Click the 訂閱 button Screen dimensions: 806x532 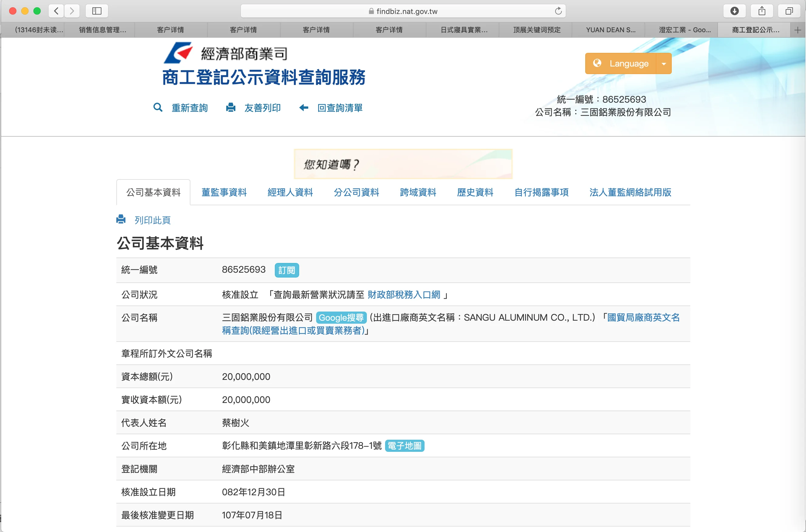(x=287, y=270)
